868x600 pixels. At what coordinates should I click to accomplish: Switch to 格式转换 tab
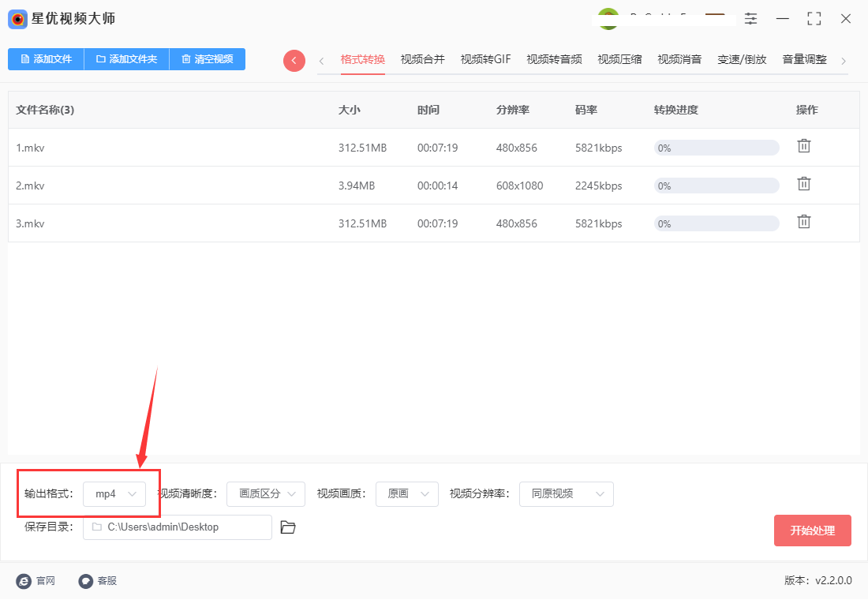point(363,60)
